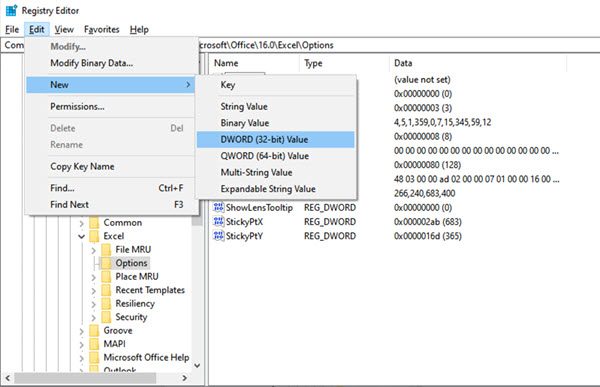
Task: Expand the Microsoft Office Help node
Action: click(82, 358)
